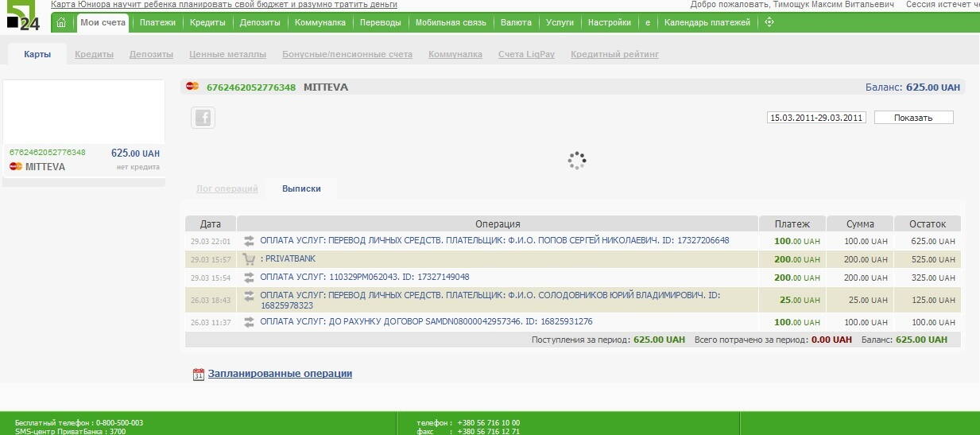The width and height of the screenshot is (980, 435).
Task: Switch to the Депозиты sub-tab
Action: point(151,55)
